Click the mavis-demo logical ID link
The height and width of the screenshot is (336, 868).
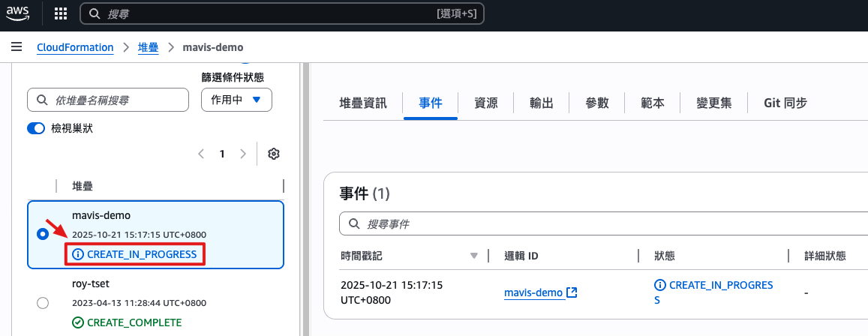click(533, 292)
